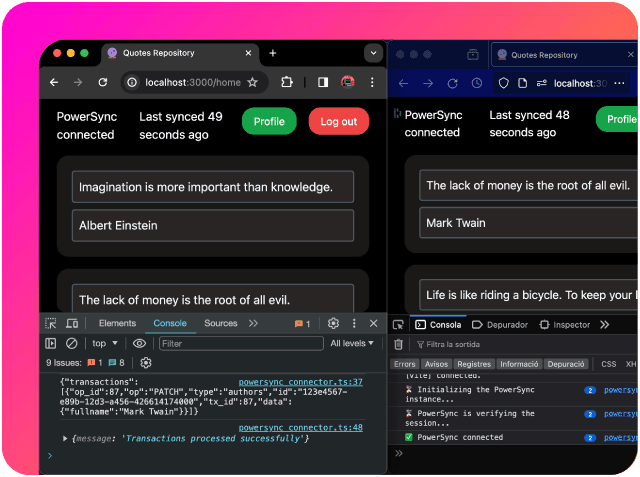The height and width of the screenshot is (477, 640).
Task: Open Firefox address bar three-dot menu
Action: pyautogui.click(x=619, y=83)
